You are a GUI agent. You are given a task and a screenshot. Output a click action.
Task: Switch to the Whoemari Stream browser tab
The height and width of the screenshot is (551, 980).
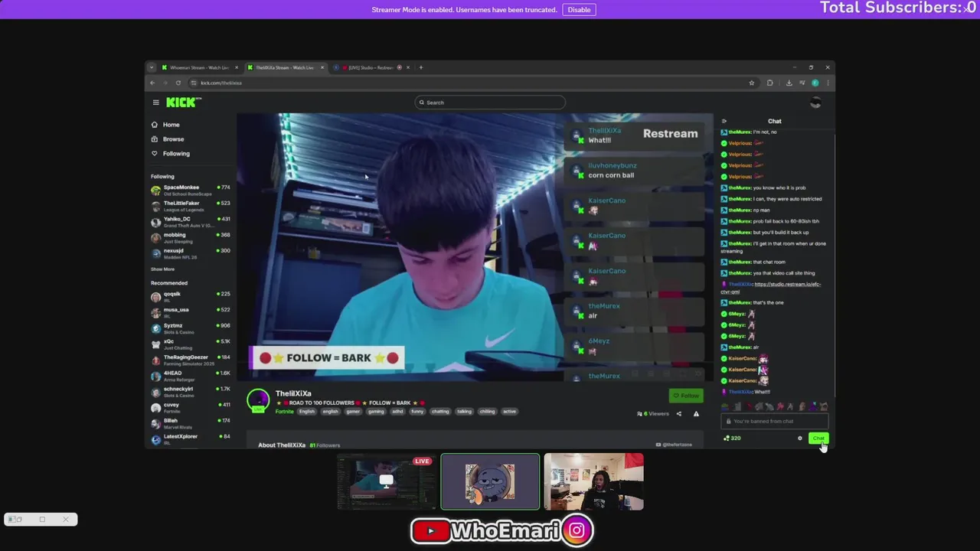[198, 67]
